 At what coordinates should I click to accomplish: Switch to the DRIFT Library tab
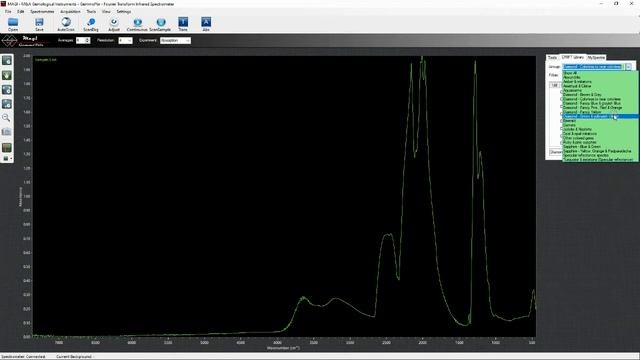point(572,57)
